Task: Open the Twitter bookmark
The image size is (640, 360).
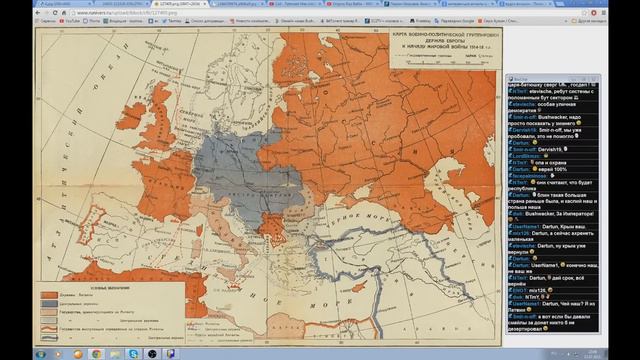Action: pyautogui.click(x=172, y=20)
